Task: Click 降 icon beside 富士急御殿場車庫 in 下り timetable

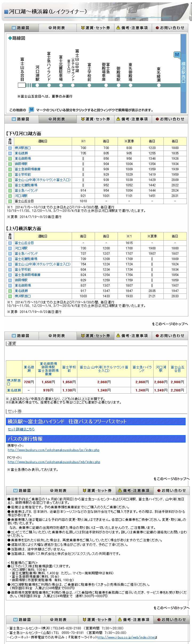Action: pyautogui.click(x=10, y=169)
